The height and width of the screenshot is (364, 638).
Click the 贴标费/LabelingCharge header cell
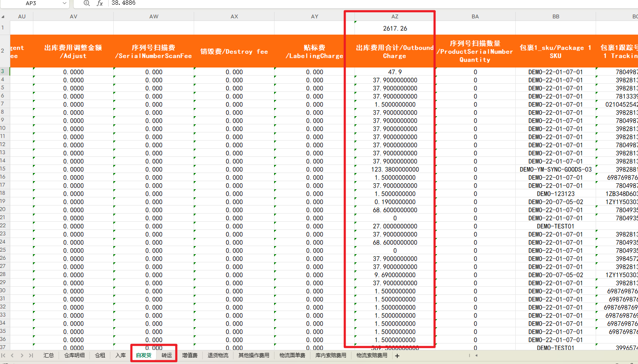coord(315,51)
